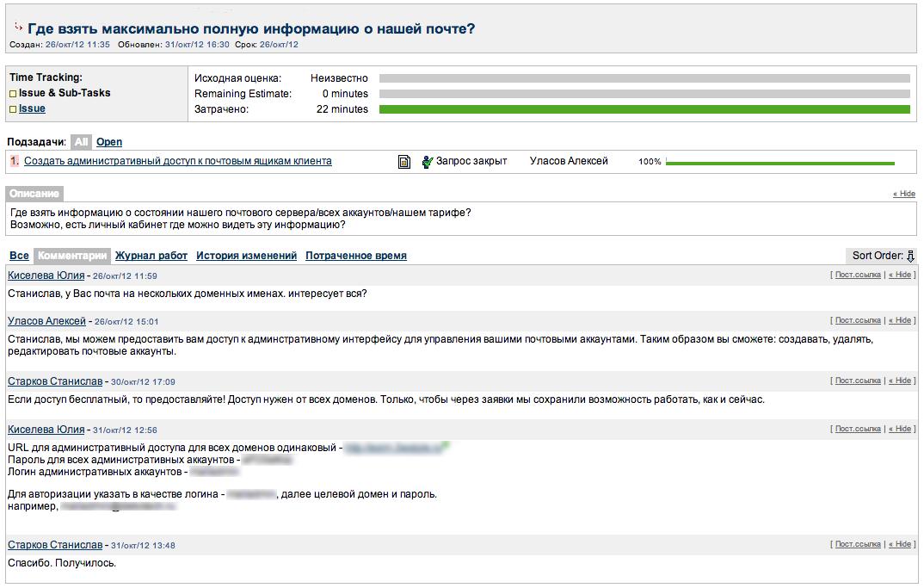Toggle the square marker next to Issue
The height and width of the screenshot is (588, 924).
tap(13, 109)
